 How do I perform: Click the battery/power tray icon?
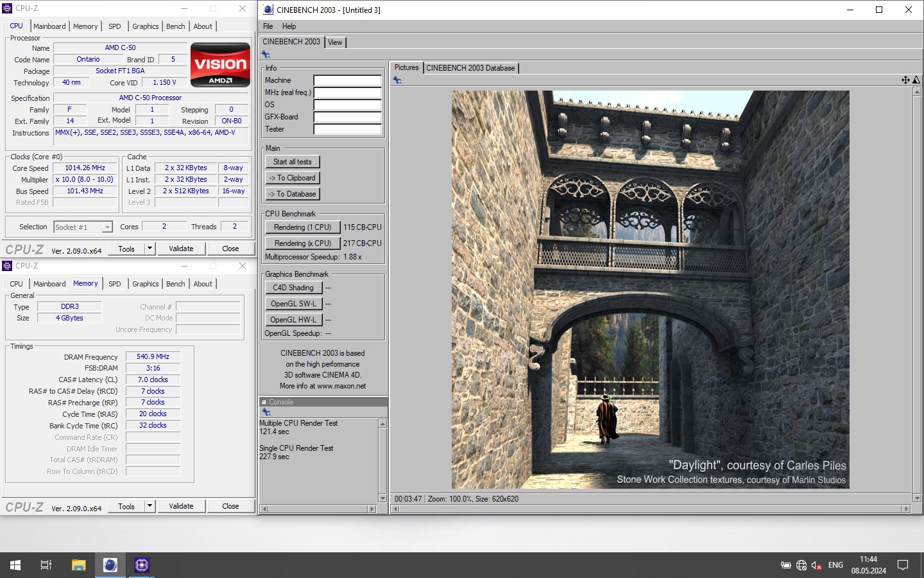(785, 565)
